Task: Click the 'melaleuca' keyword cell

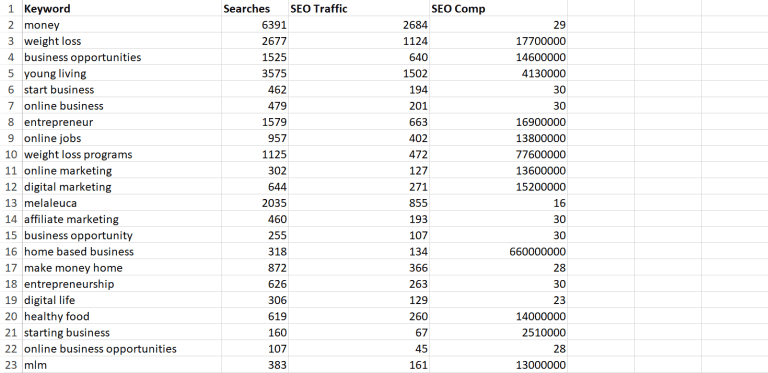Action: (121, 202)
